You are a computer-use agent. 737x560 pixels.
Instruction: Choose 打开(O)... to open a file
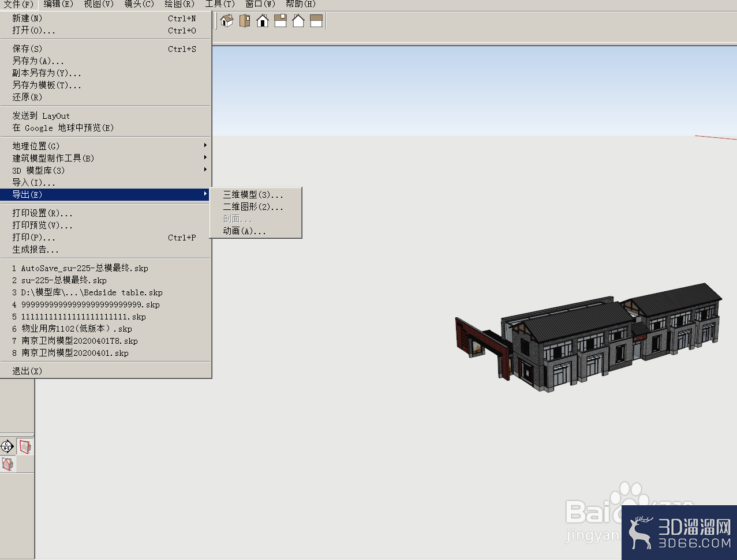106,31
